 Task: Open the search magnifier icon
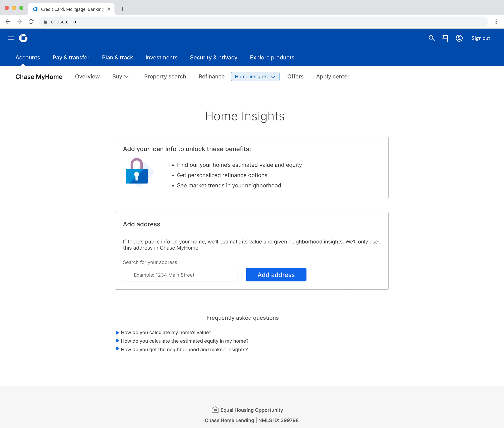[432, 38]
